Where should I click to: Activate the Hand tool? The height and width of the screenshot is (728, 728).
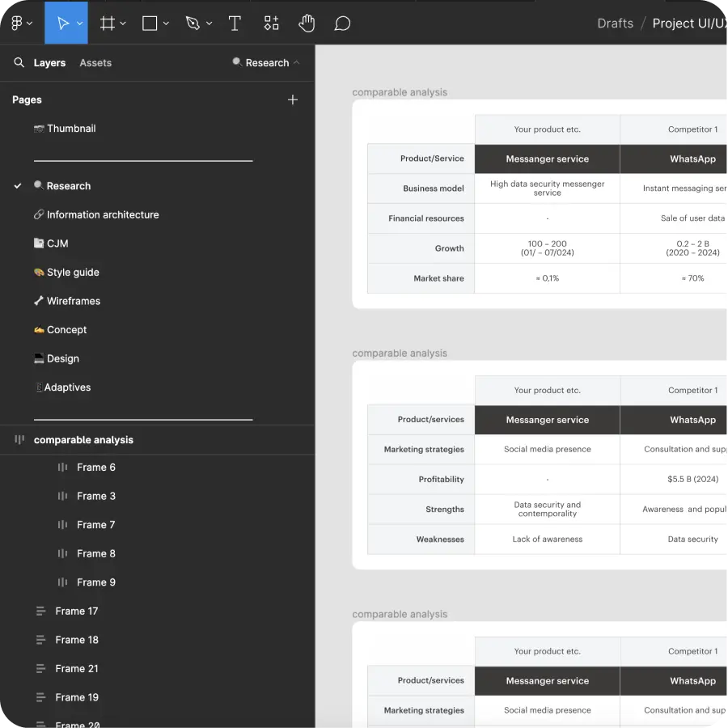coord(307,23)
